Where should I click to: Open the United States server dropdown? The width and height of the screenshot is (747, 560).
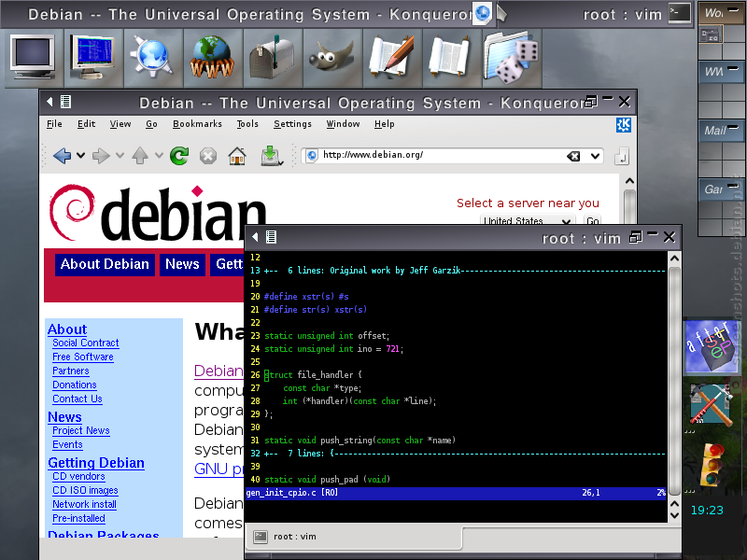(527, 220)
